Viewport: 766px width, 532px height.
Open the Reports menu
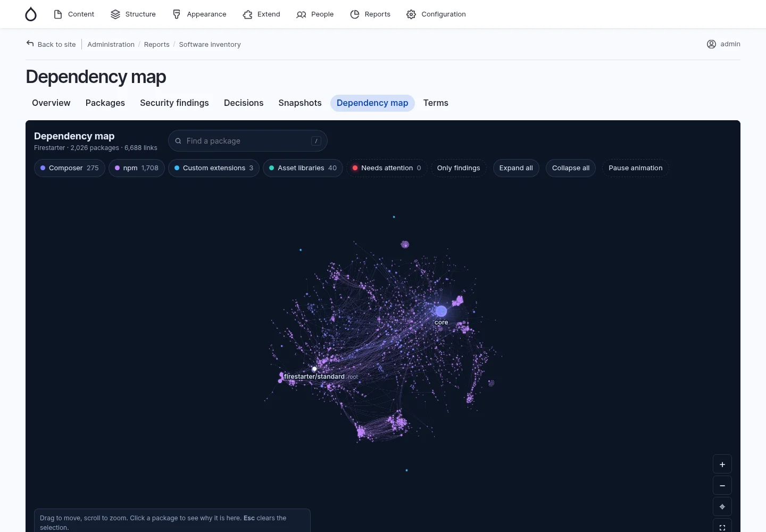[370, 14]
